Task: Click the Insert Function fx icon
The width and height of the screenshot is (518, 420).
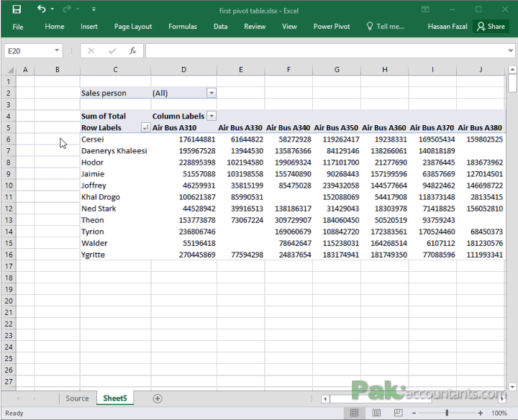Action: coord(133,51)
